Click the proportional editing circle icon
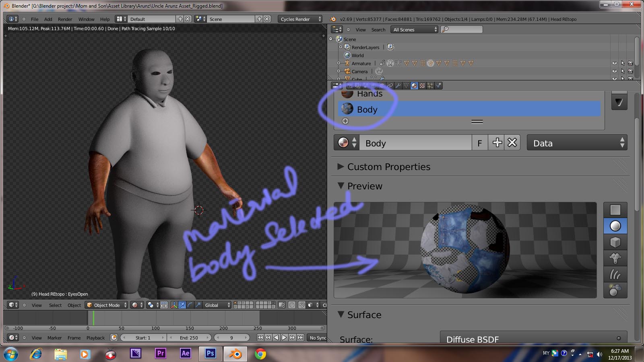This screenshot has width=644, height=362. tap(292, 305)
